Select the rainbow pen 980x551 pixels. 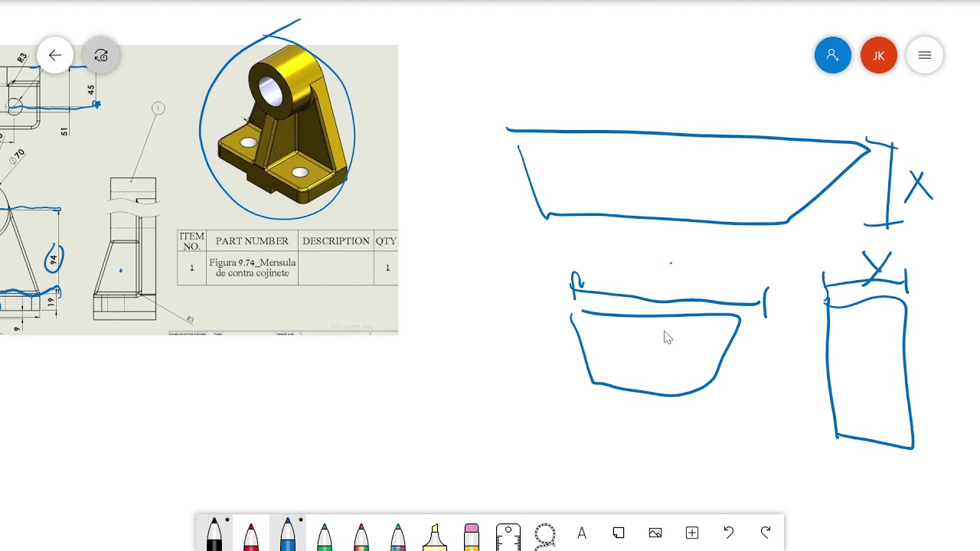361,535
